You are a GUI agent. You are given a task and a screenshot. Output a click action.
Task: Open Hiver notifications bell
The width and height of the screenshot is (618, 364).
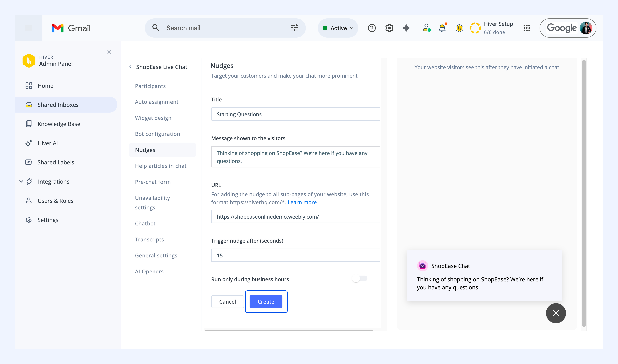442,28
